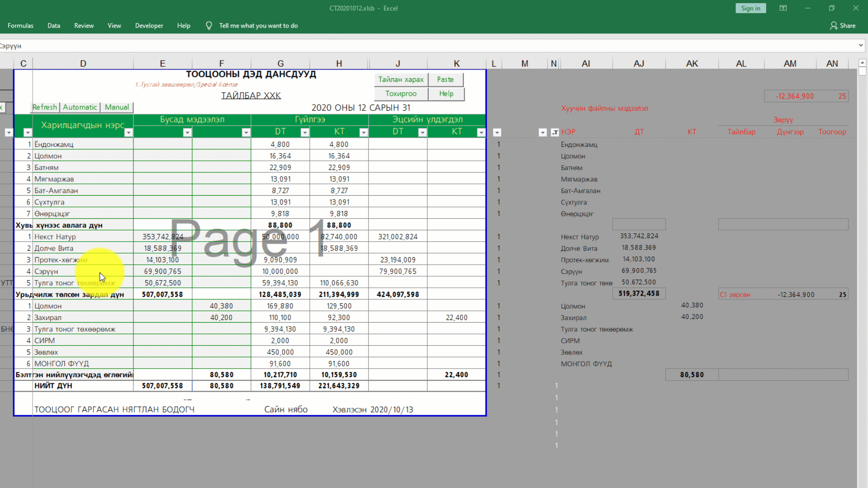Click vertical scrollbar up arrow
This screenshot has width=868, height=488.
point(862,63)
